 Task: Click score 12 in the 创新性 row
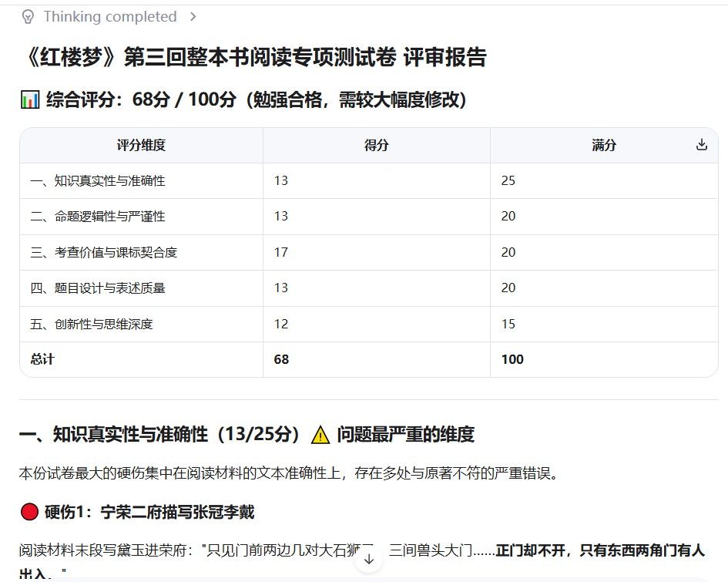(x=281, y=324)
